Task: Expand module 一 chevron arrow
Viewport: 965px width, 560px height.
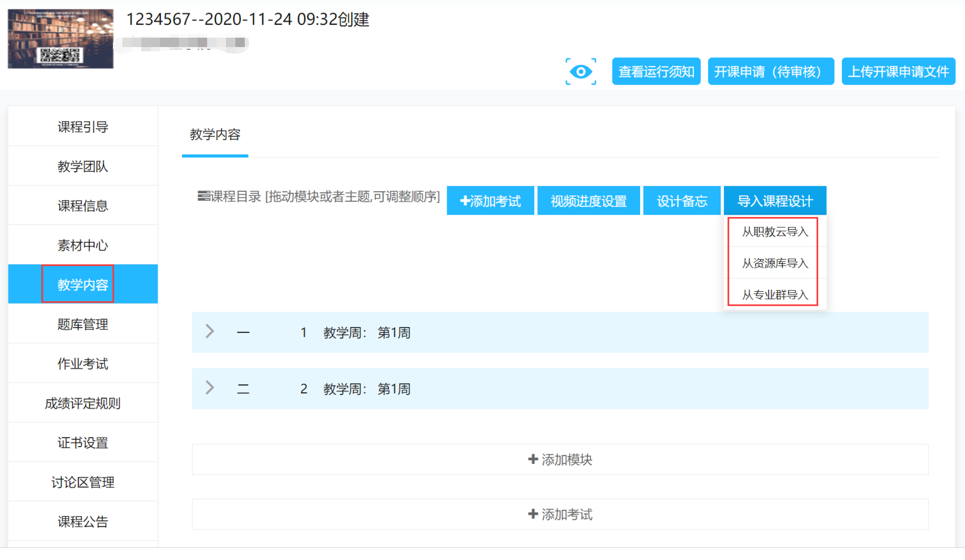Action: point(210,332)
